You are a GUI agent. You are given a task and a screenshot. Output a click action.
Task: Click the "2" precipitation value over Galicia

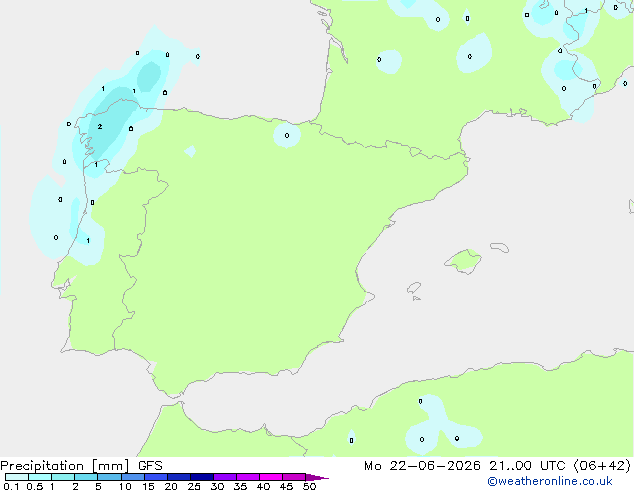(x=100, y=127)
